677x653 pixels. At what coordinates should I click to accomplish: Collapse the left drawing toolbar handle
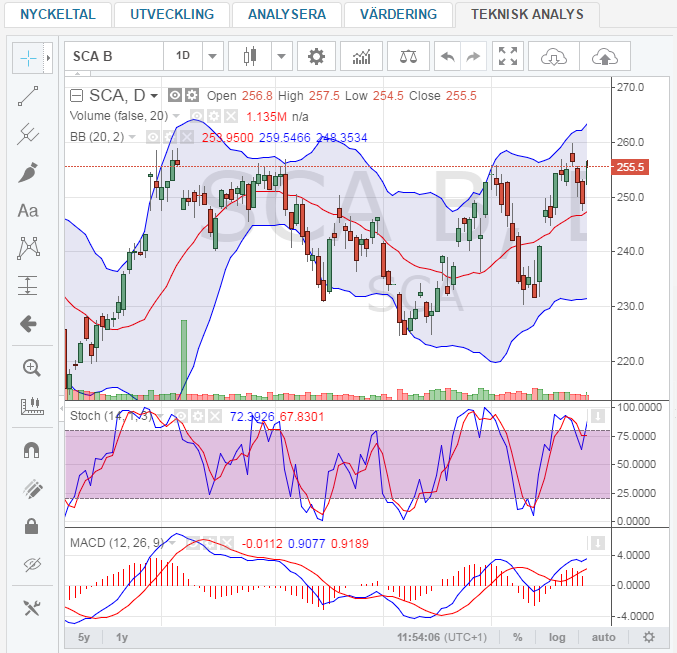(61, 407)
